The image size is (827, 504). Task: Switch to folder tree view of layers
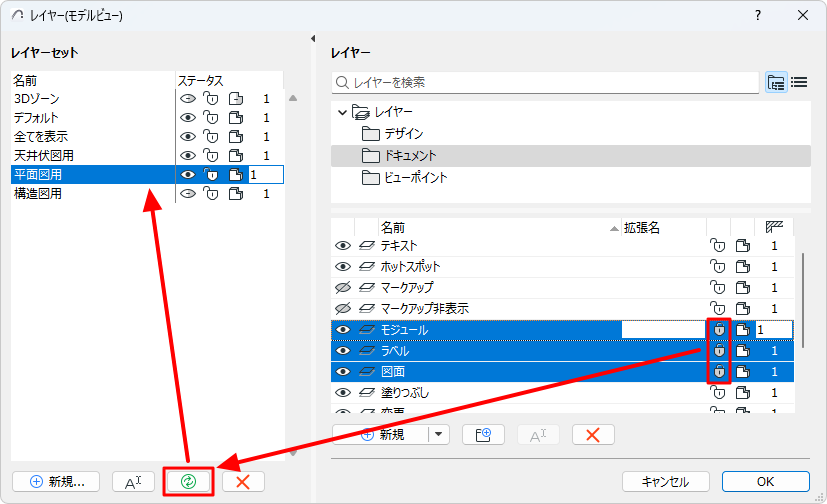776,82
